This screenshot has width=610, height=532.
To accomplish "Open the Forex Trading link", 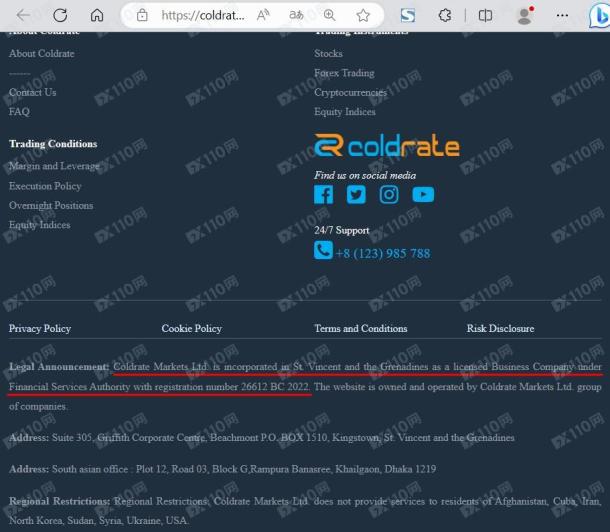I will (344, 73).
